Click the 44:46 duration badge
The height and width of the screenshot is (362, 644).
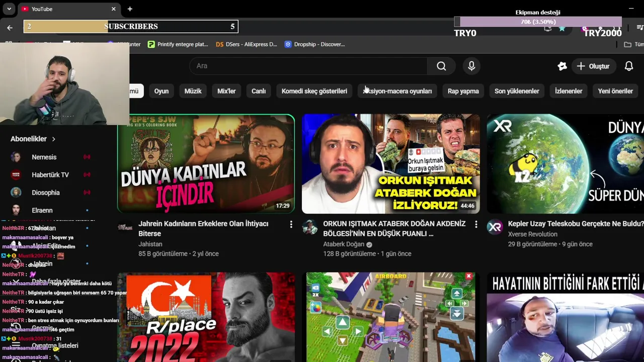click(x=467, y=206)
